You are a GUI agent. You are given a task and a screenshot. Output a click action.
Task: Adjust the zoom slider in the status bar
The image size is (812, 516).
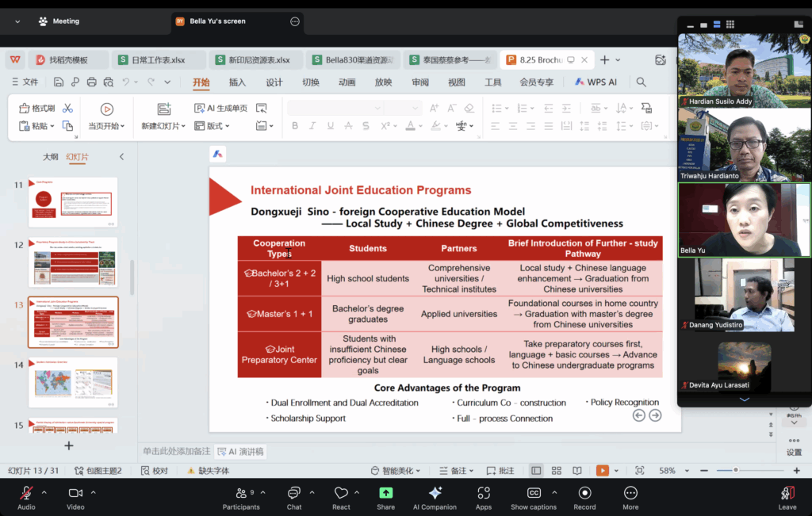click(736, 470)
